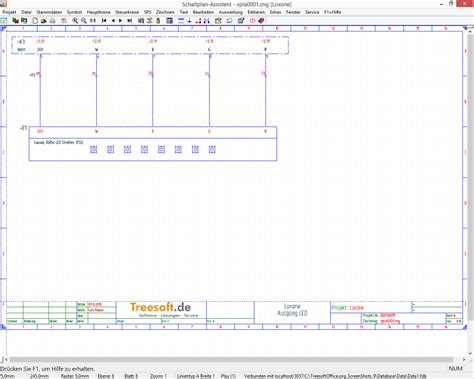Select the 24V terminal on the -E1 strip
The image size is (474, 379).
click(x=40, y=131)
